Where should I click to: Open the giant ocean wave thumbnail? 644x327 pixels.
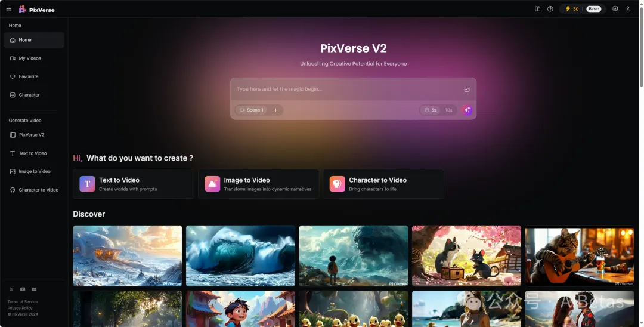tap(240, 256)
